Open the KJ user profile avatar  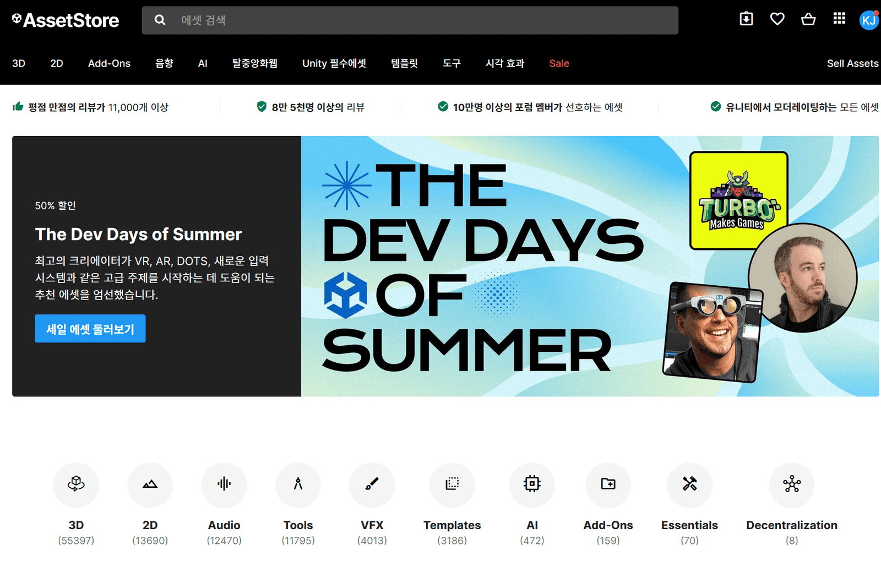tap(869, 20)
